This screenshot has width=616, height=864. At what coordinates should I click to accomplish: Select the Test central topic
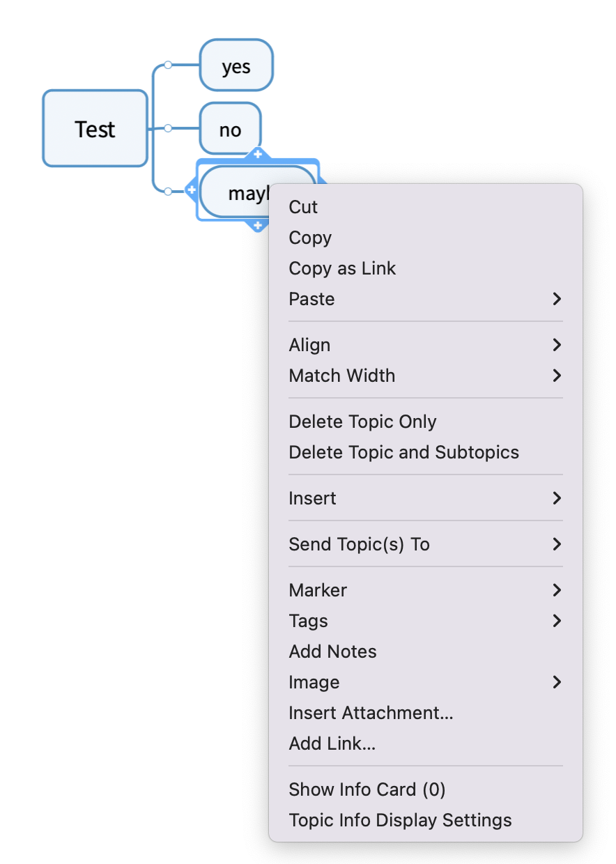(x=95, y=129)
